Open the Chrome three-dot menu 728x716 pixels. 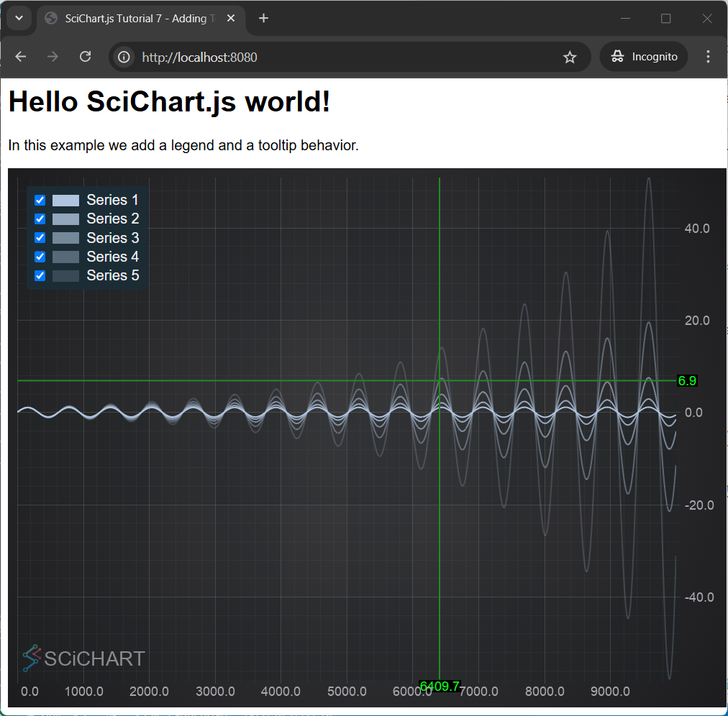(708, 57)
